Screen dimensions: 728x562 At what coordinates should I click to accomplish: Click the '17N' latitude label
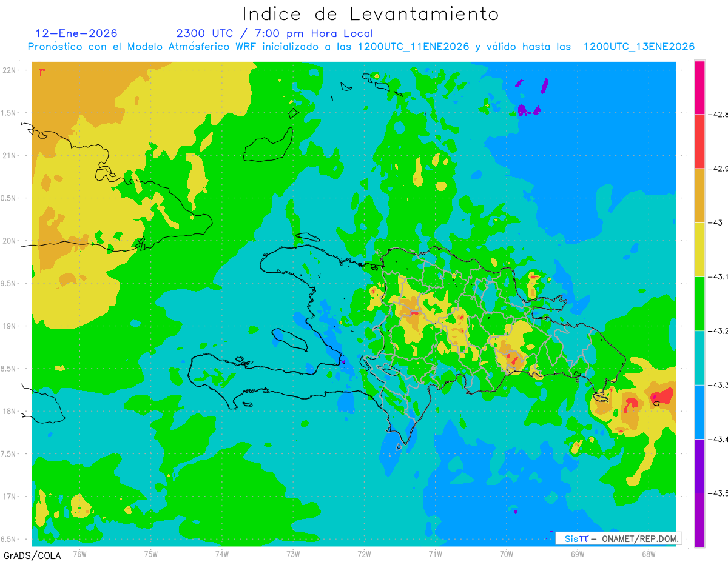(x=10, y=497)
